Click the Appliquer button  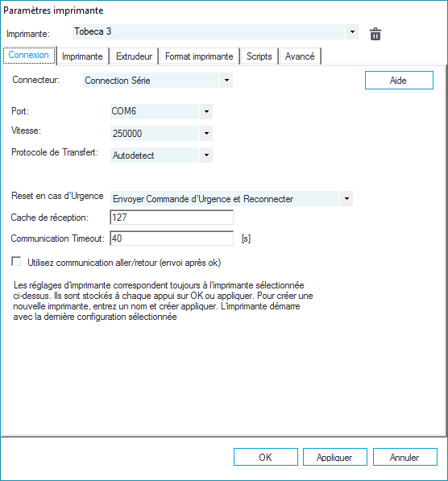(334, 457)
